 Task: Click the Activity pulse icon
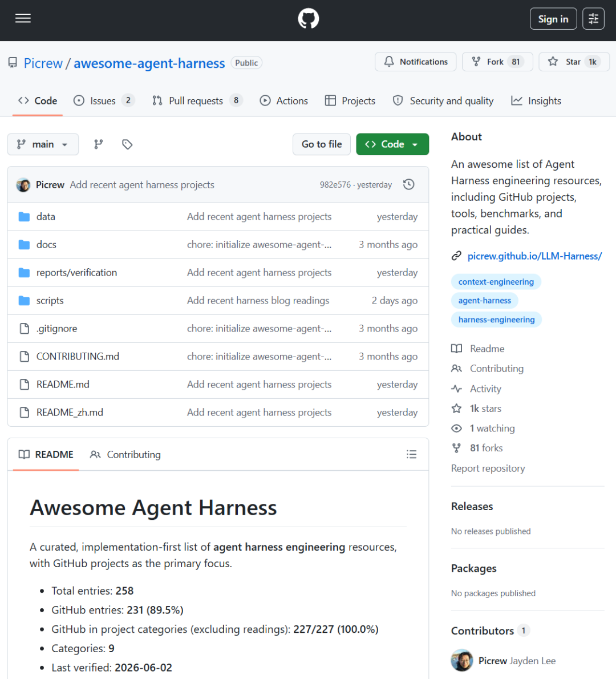456,389
